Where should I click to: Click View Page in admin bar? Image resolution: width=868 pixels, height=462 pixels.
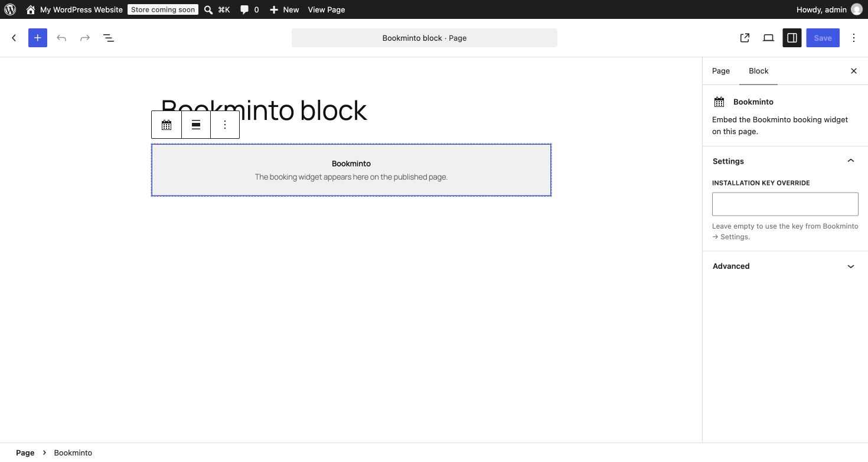[327, 9]
